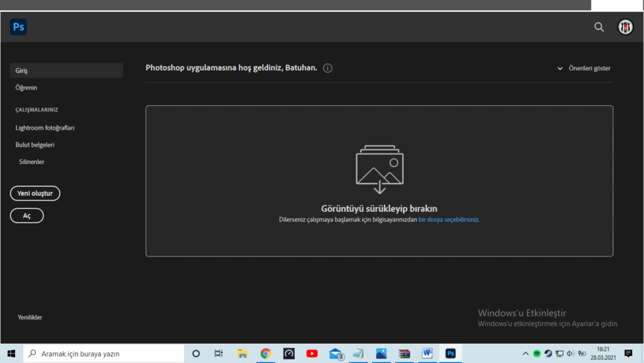Open Cortana circle icon in the taskbar

click(x=196, y=354)
